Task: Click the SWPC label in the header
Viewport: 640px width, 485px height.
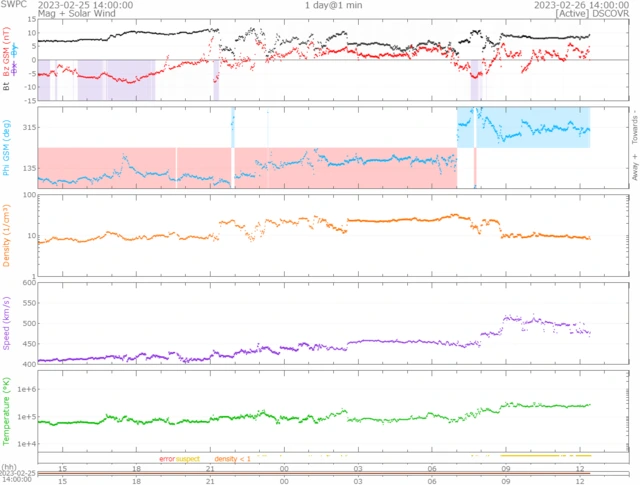Action: (x=13, y=4)
